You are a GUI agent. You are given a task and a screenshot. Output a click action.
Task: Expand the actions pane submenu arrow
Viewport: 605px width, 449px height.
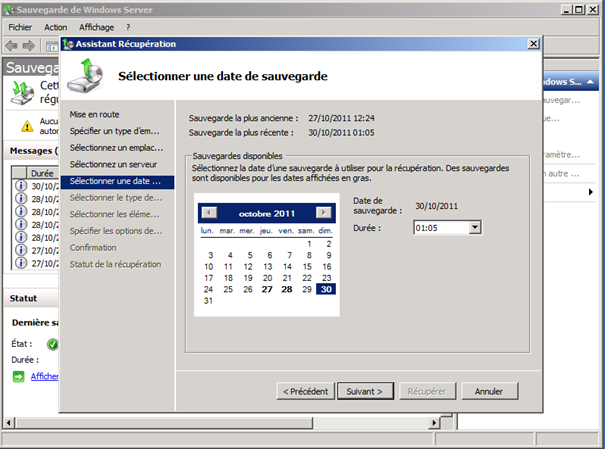coord(590,192)
